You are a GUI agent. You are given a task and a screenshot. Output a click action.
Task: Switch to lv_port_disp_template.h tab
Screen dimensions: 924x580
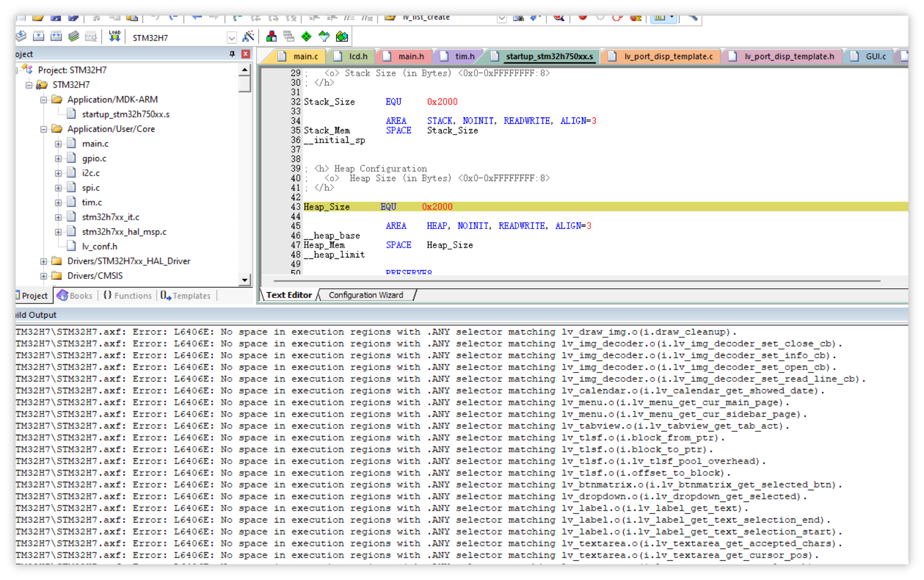coord(784,56)
